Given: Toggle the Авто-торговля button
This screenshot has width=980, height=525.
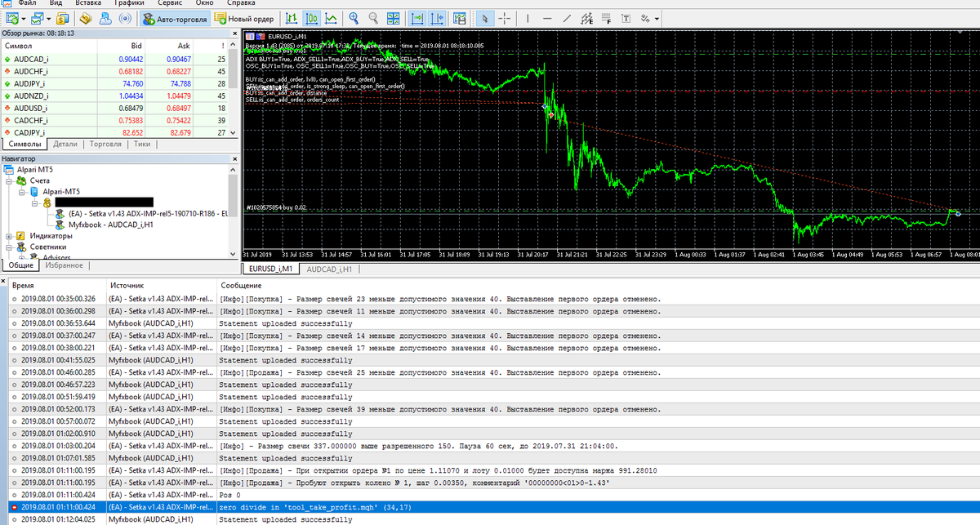Looking at the screenshot, I should (x=174, y=18).
